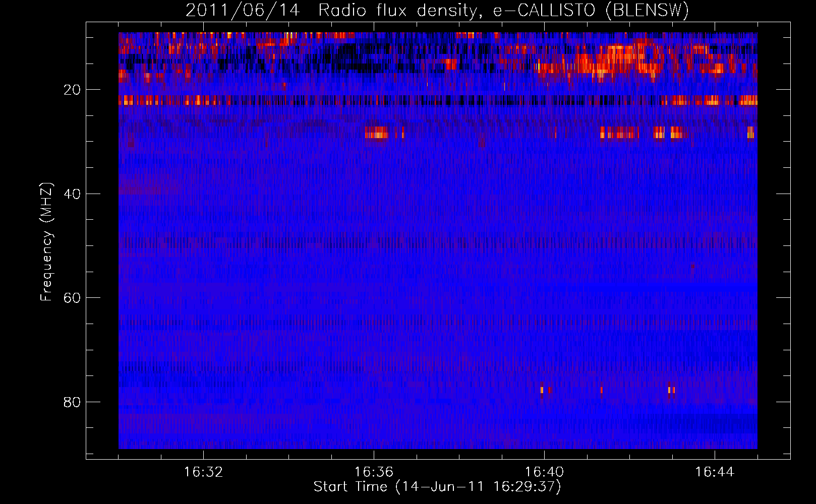Click the '16:40' time tick label
Viewport: 816px width, 504px height.
click(544, 472)
